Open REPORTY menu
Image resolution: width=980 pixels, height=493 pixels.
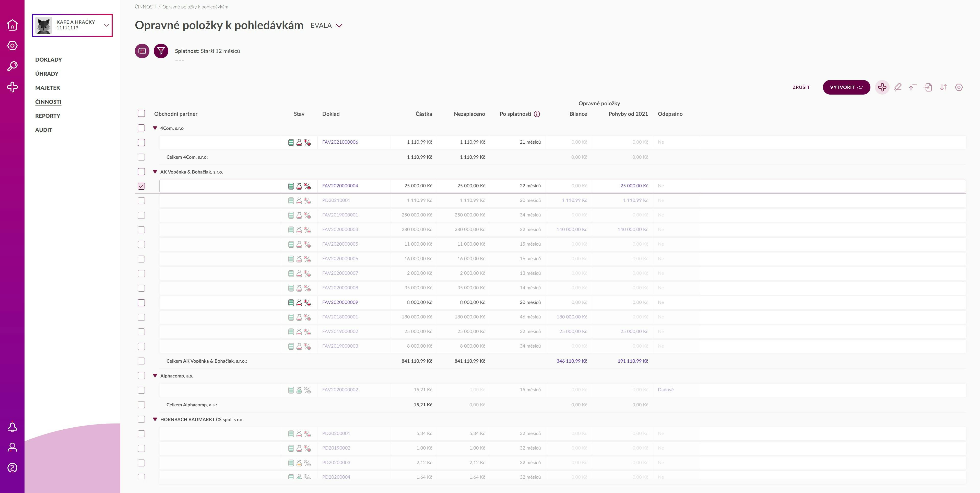click(x=48, y=116)
